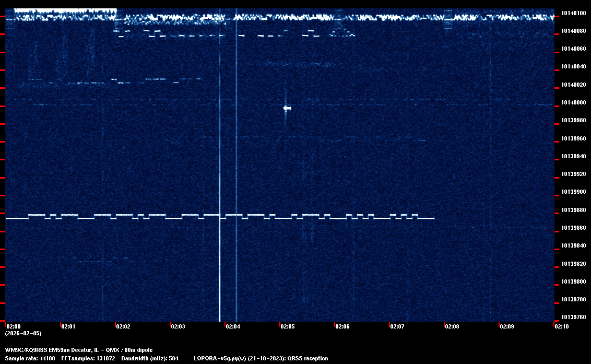
Task: Click the 10140060 frequency label
Action: [574, 49]
